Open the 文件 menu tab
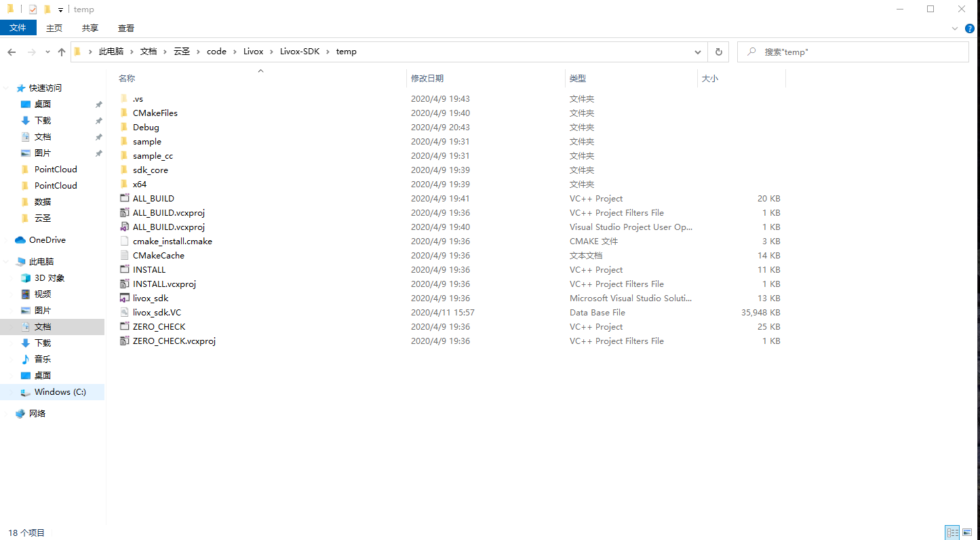 pos(18,28)
